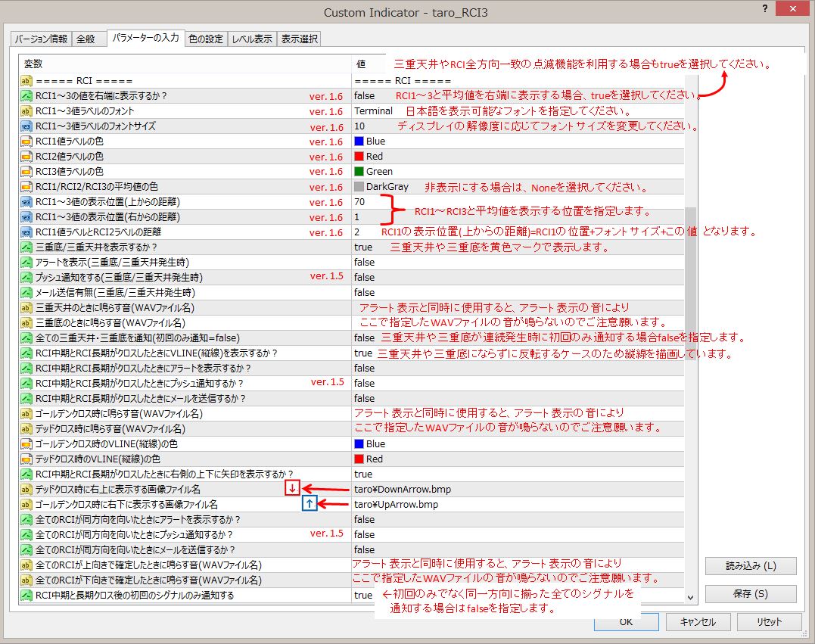The image size is (815, 644).
Task: Click bool icon of アラートを表示(三重底/三重天井発生時) row
Action: [26, 263]
